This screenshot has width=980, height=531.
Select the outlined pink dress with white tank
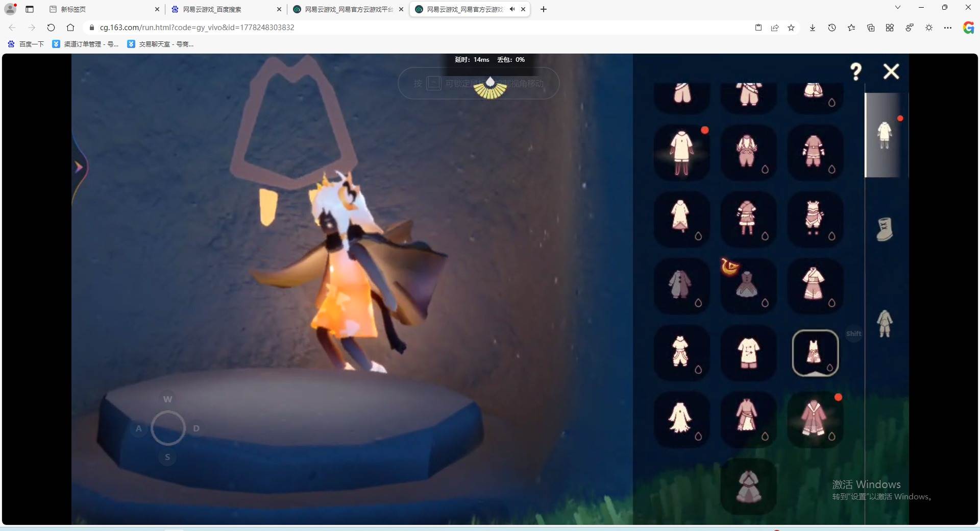815,353
